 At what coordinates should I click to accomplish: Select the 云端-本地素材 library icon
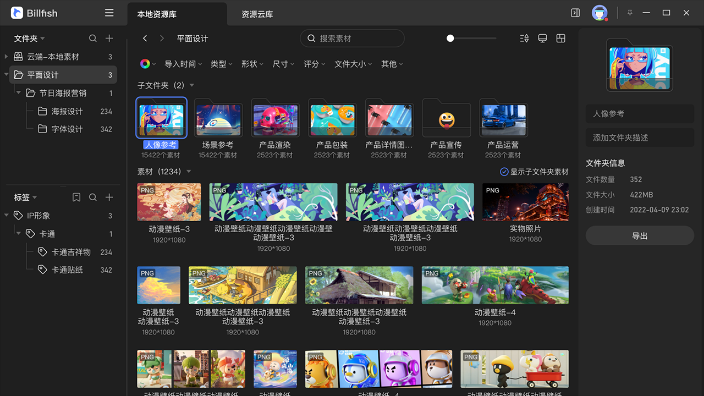click(18, 57)
